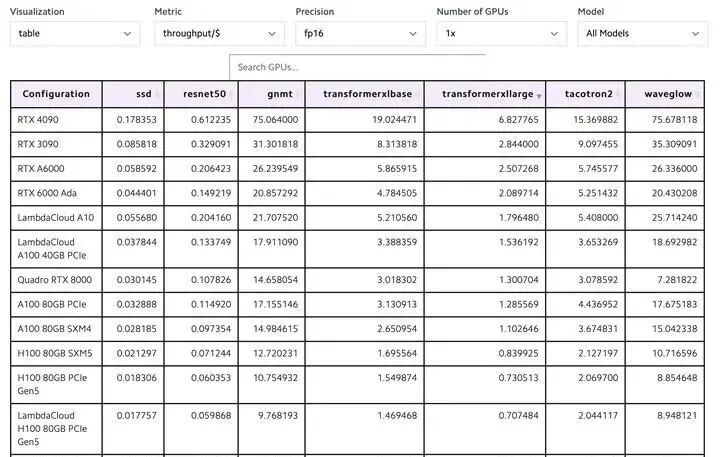Image resolution: width=720 pixels, height=457 pixels.
Task: Click the tacotron2 column sort icon
Action: 618,95
